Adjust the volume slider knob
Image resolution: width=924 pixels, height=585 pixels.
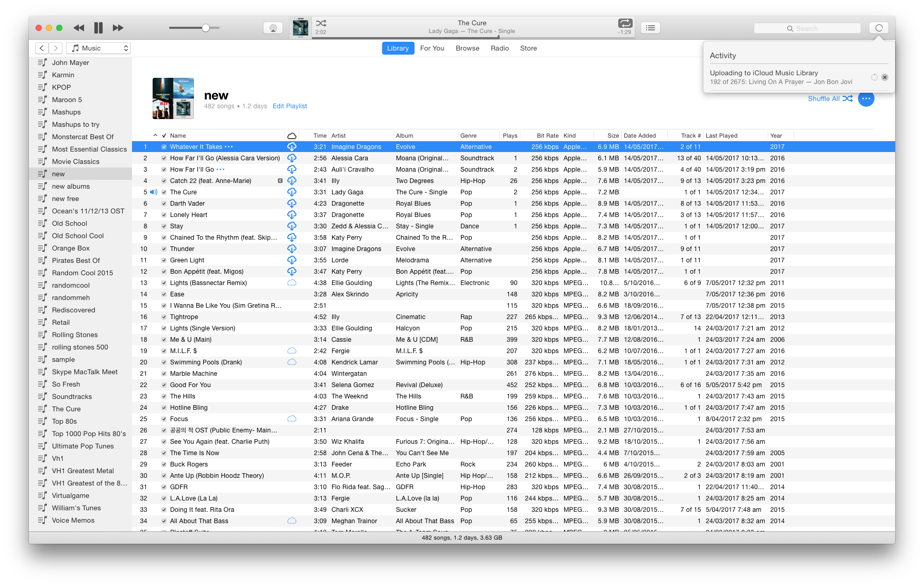(x=206, y=28)
